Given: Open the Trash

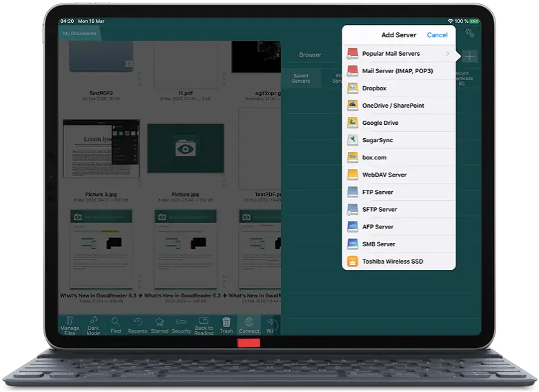Looking at the screenshot, I should tap(226, 325).
